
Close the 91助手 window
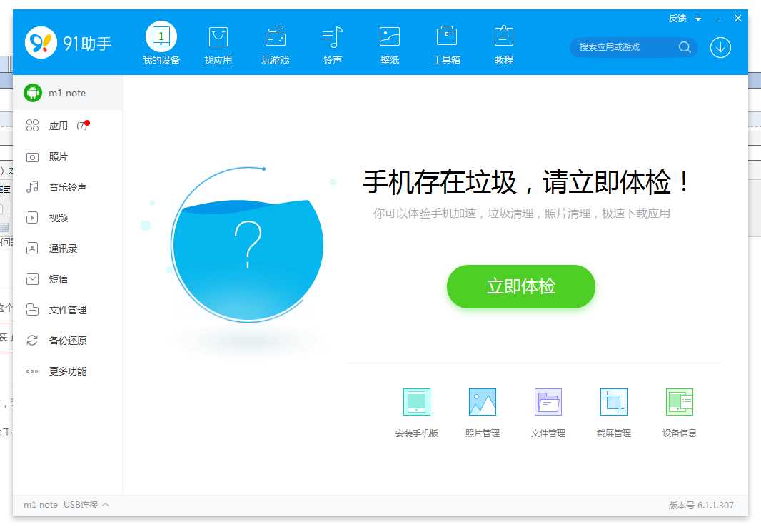[x=738, y=18]
